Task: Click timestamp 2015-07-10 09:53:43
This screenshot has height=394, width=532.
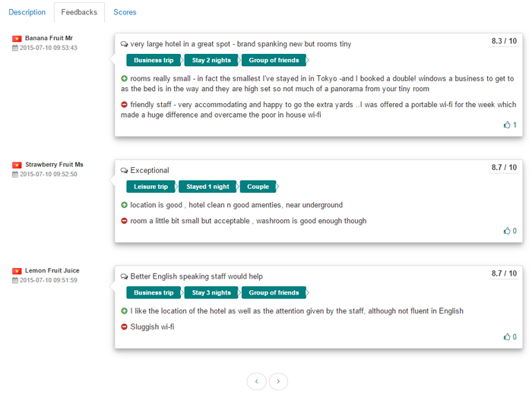Action: [x=49, y=48]
